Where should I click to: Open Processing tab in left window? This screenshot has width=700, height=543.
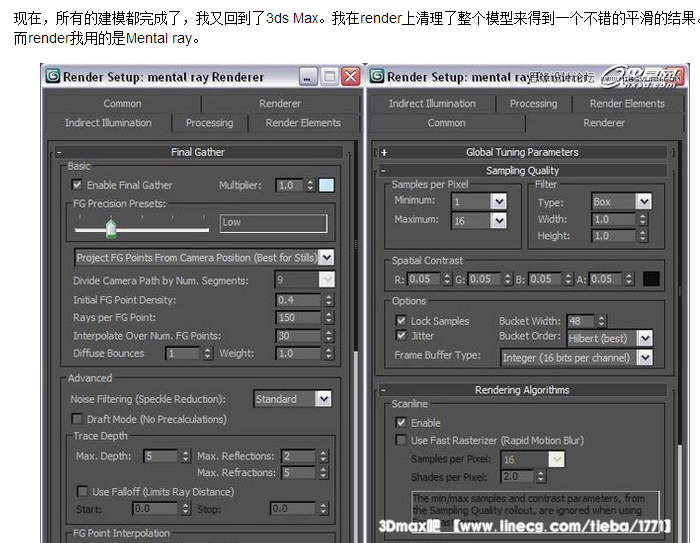pos(209,123)
